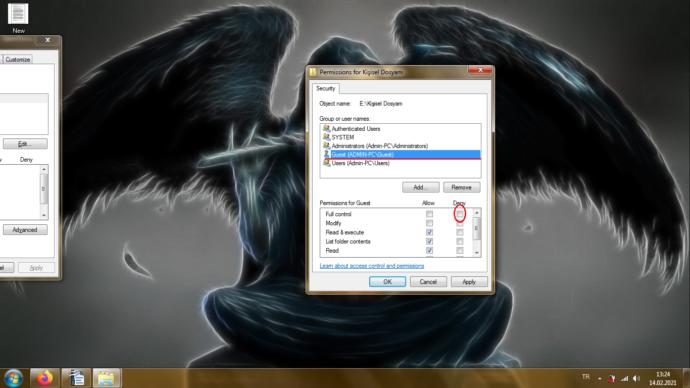The height and width of the screenshot is (388, 690).
Task: Close the Properties window
Action: pos(48,40)
